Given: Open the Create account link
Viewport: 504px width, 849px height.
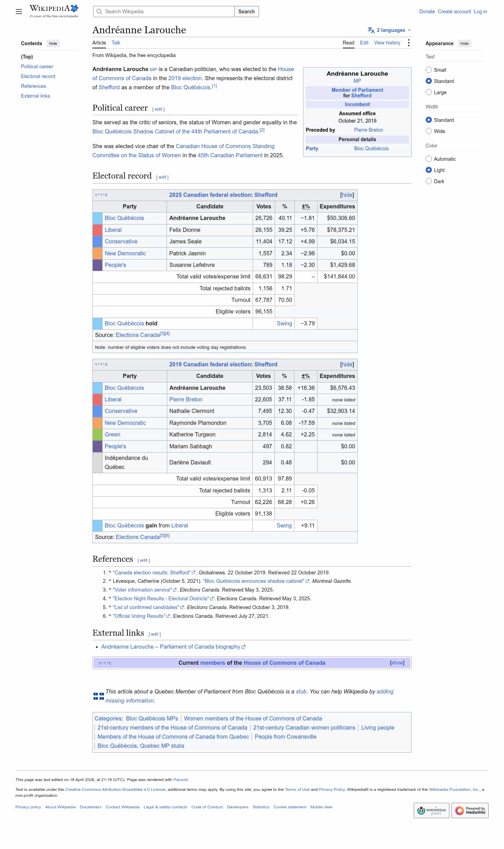Looking at the screenshot, I should tap(454, 12).
